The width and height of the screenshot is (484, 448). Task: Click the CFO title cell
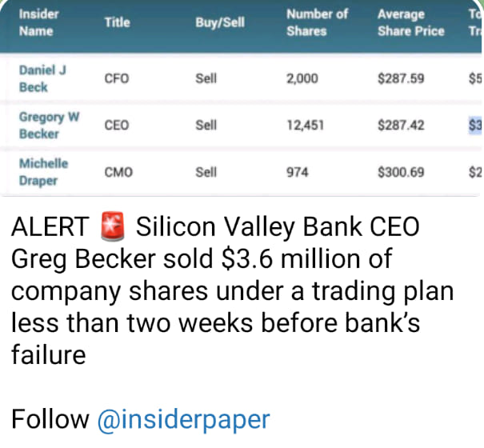[117, 78]
